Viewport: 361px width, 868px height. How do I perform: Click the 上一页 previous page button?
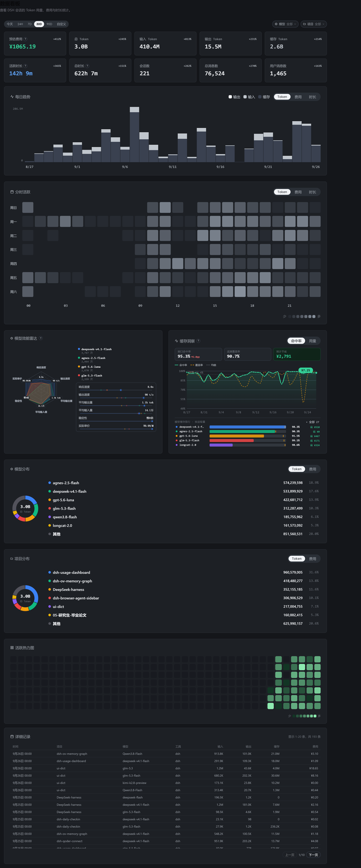(290, 855)
